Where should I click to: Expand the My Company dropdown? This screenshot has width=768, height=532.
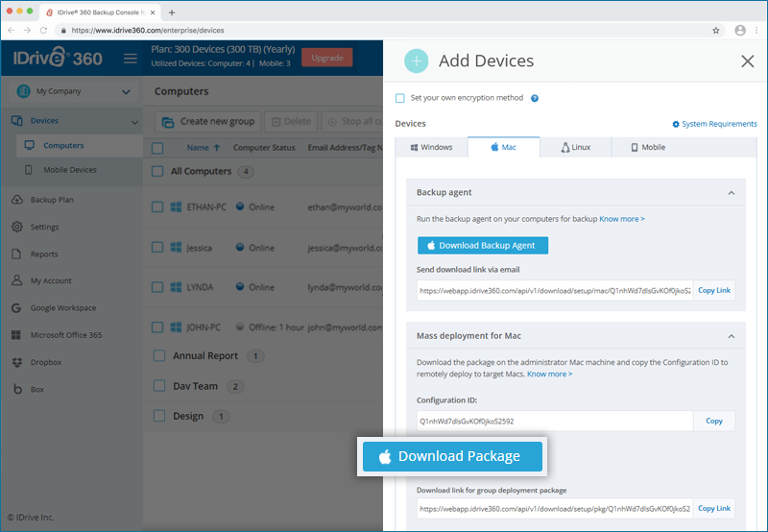[x=126, y=92]
